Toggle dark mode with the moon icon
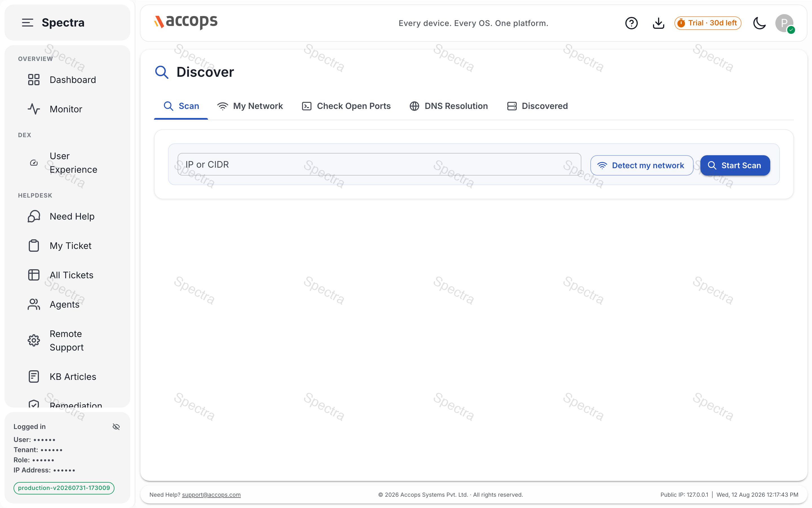812x508 pixels. pos(759,23)
